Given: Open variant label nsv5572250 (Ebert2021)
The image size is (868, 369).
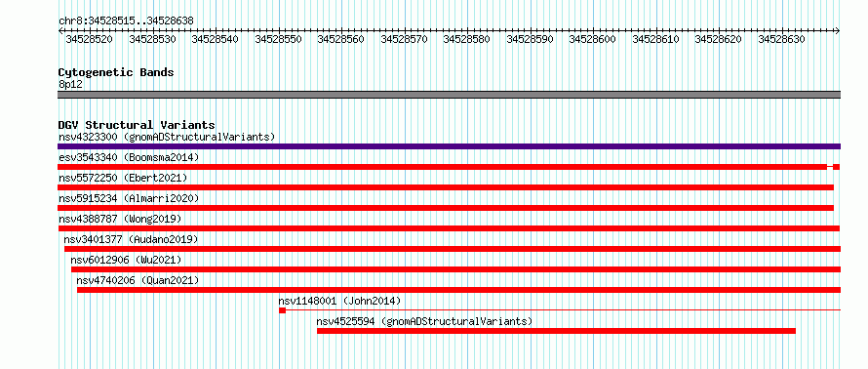Looking at the screenshot, I should click(x=123, y=178).
